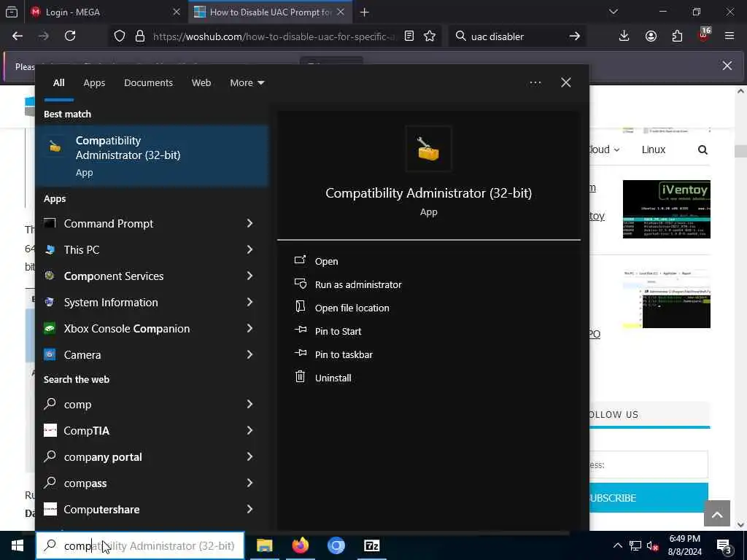The height and width of the screenshot is (560, 747).
Task: Expand details arrow for Command Prompt
Action: (249, 223)
